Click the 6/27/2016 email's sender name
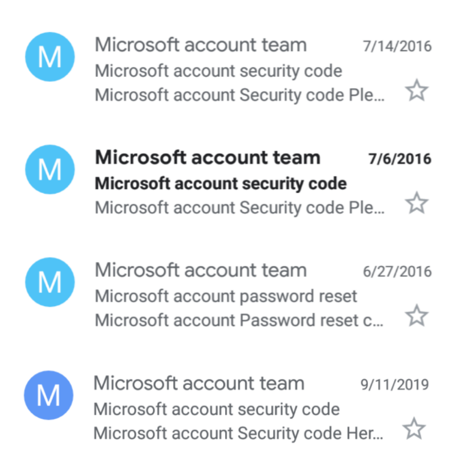The height and width of the screenshot is (459, 476). (201, 270)
